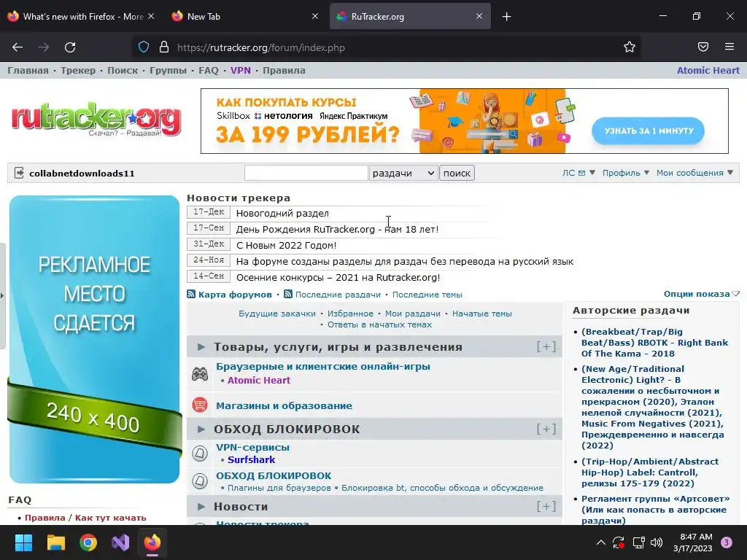Open Трекер in top navigation
Image resolution: width=747 pixels, height=560 pixels.
[x=77, y=71]
